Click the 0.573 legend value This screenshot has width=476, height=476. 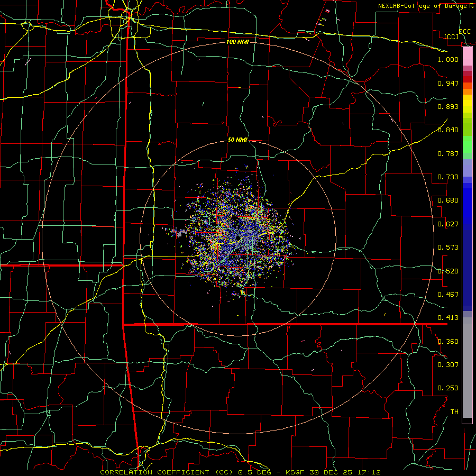click(448, 248)
